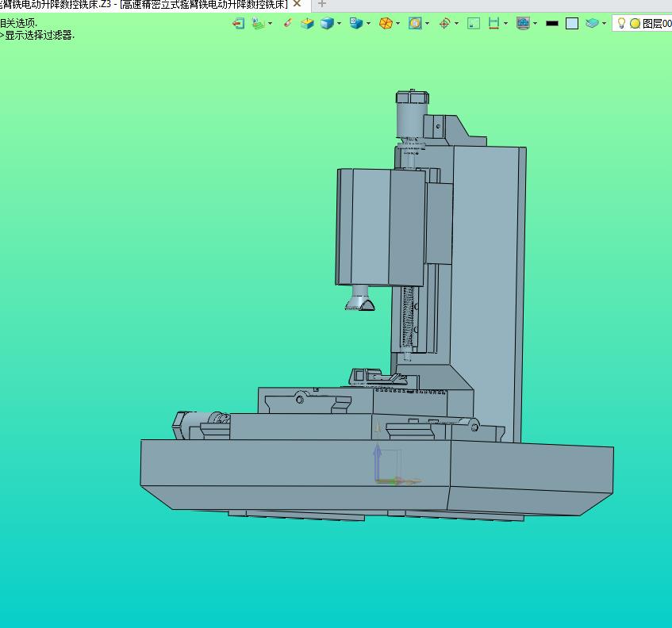Toggle the yellow circle layer status
672x628 pixels.
pos(635,24)
